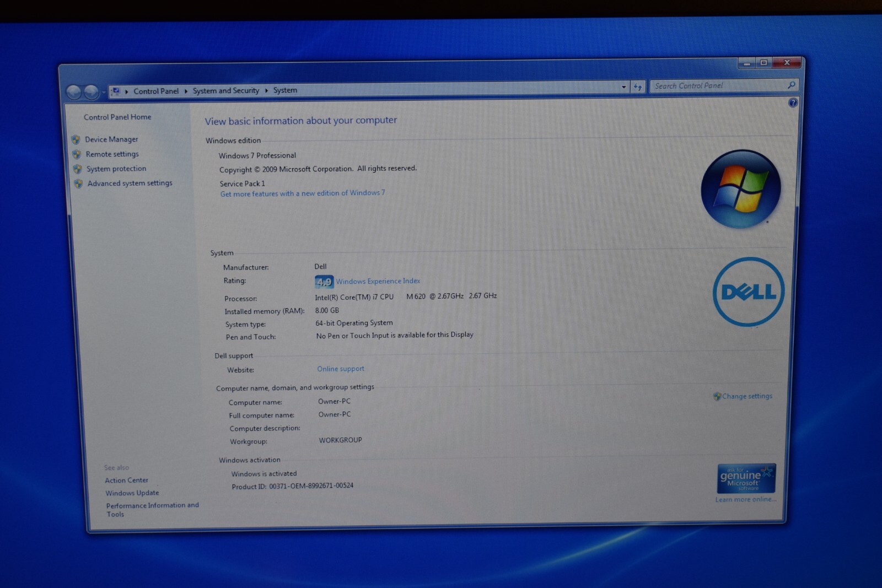Click Control Panel in breadcrumb path
The image size is (882, 588).
click(156, 91)
